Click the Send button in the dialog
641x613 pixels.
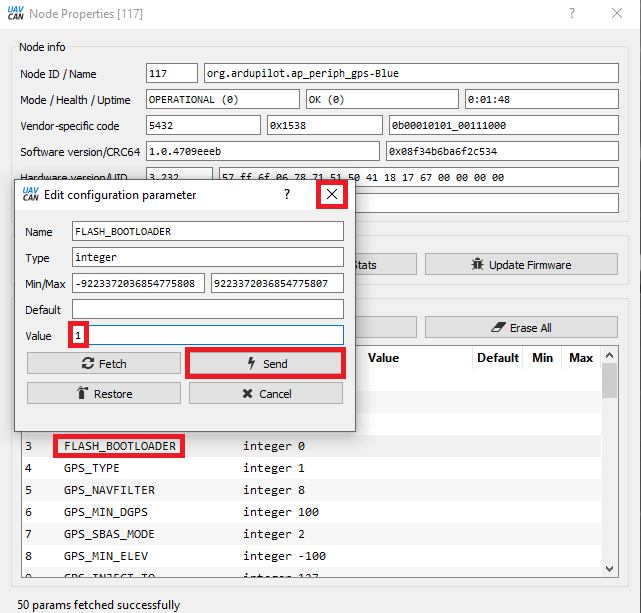266,364
